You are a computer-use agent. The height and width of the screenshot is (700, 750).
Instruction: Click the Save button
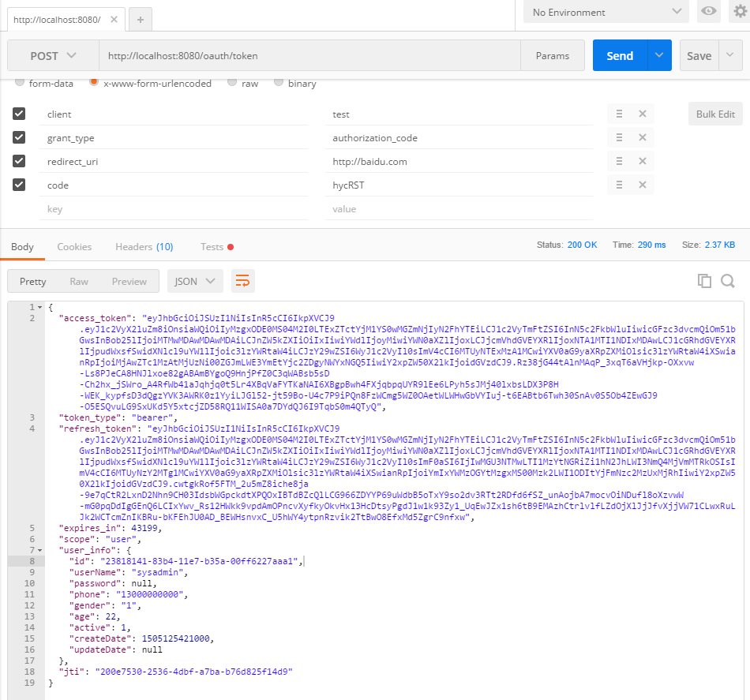pyautogui.click(x=699, y=55)
